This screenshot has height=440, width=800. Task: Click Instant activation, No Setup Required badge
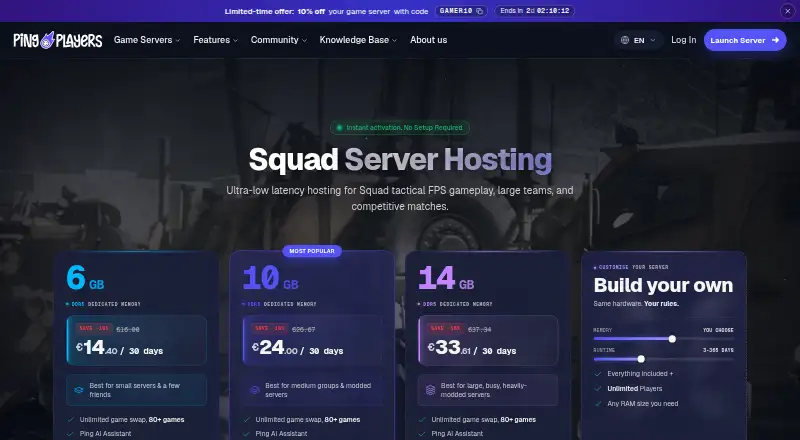[399, 128]
